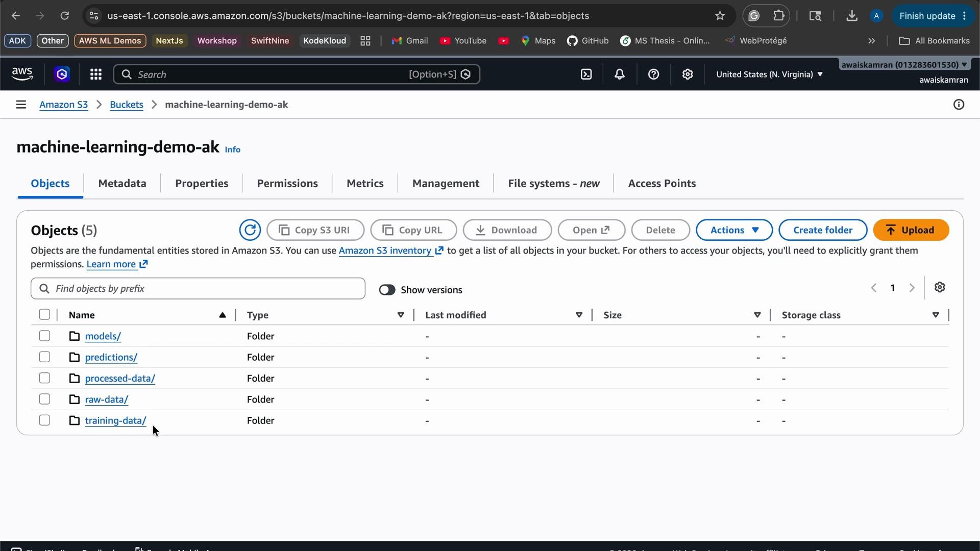Open the Last modified column sort arrow
The height and width of the screenshot is (551, 980).
(x=579, y=315)
